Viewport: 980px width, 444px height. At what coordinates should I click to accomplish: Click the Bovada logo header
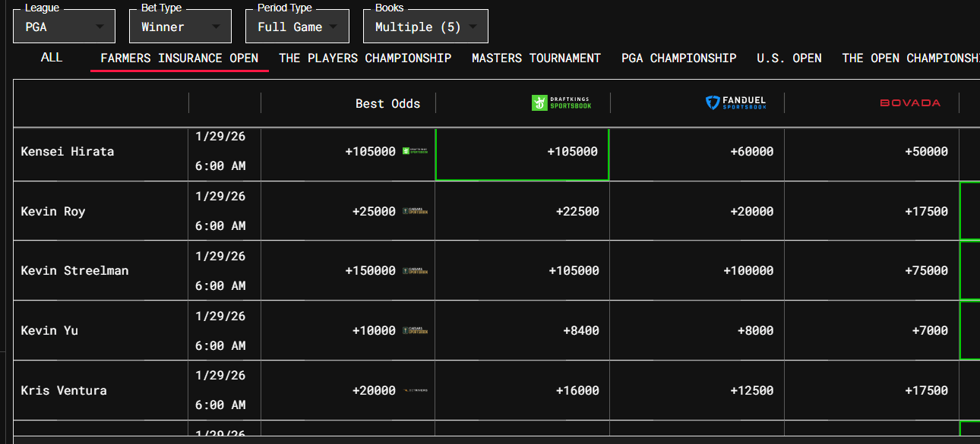coord(910,102)
